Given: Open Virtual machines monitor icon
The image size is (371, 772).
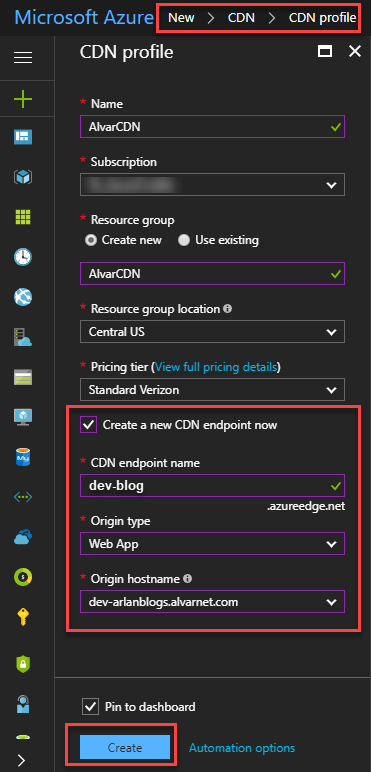Looking at the screenshot, I should pos(23,418).
